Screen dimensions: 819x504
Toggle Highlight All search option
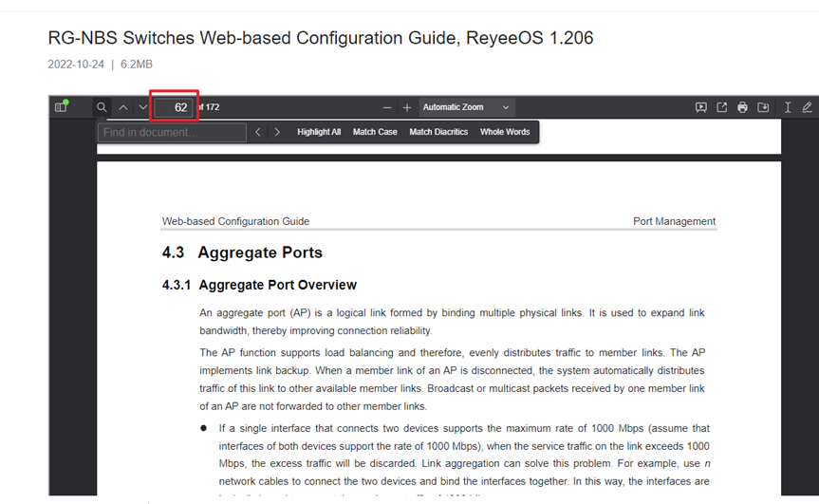coord(318,132)
